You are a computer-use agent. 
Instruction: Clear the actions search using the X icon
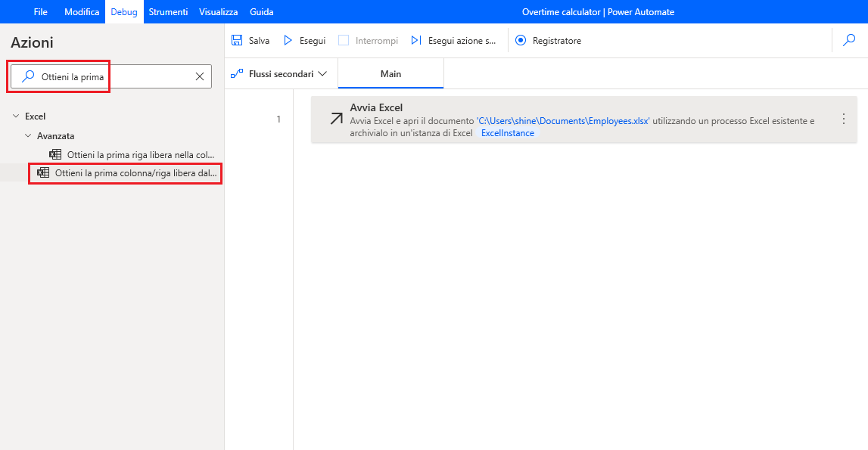click(199, 76)
